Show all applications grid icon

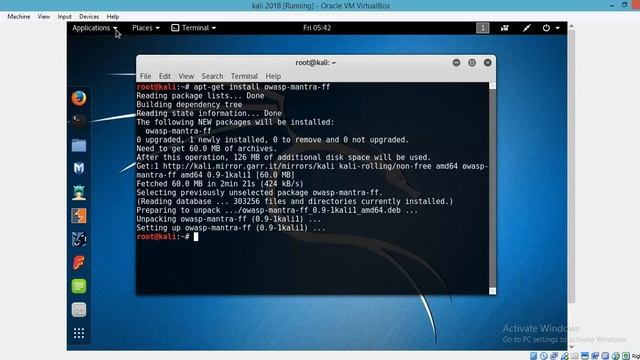pos(79,333)
